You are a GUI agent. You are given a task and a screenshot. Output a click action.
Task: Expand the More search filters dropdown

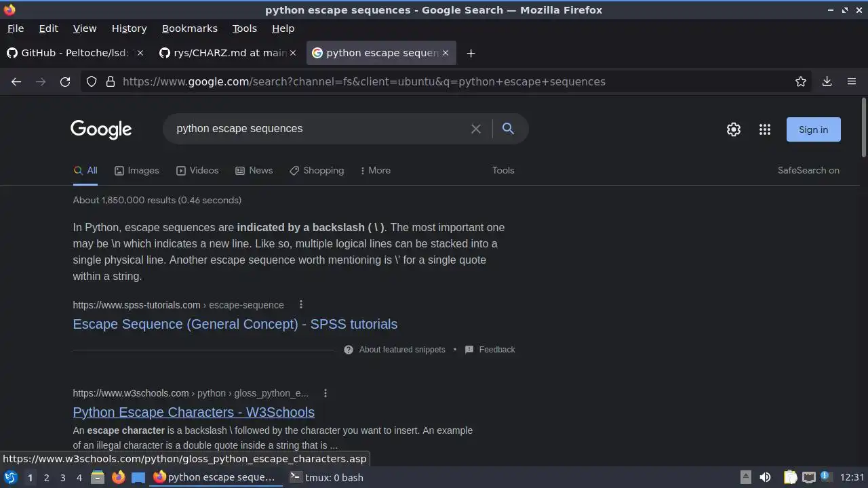click(376, 171)
